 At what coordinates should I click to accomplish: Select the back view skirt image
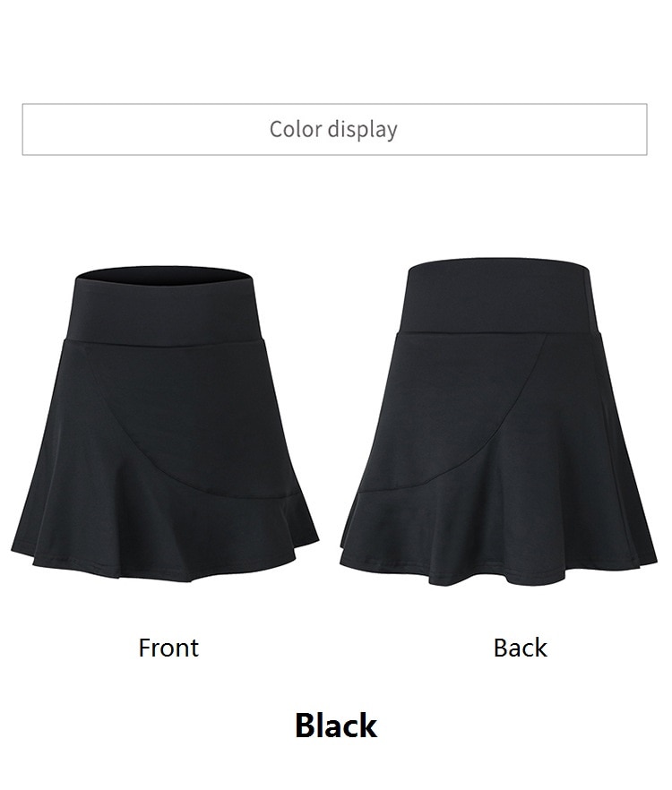(x=498, y=422)
